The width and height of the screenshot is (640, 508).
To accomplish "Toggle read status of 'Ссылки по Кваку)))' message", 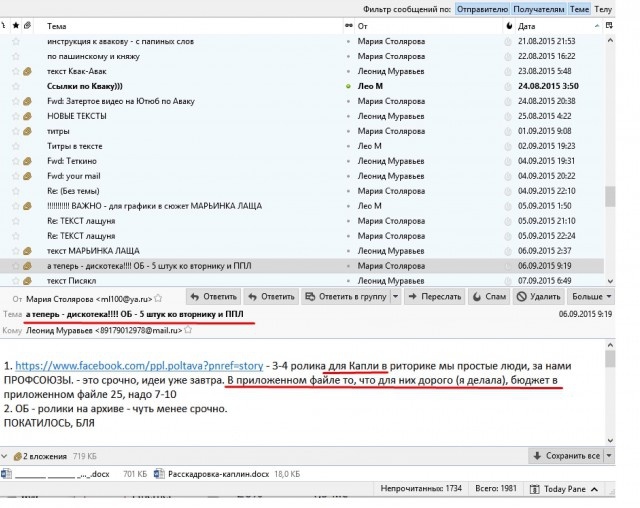I will [x=348, y=87].
